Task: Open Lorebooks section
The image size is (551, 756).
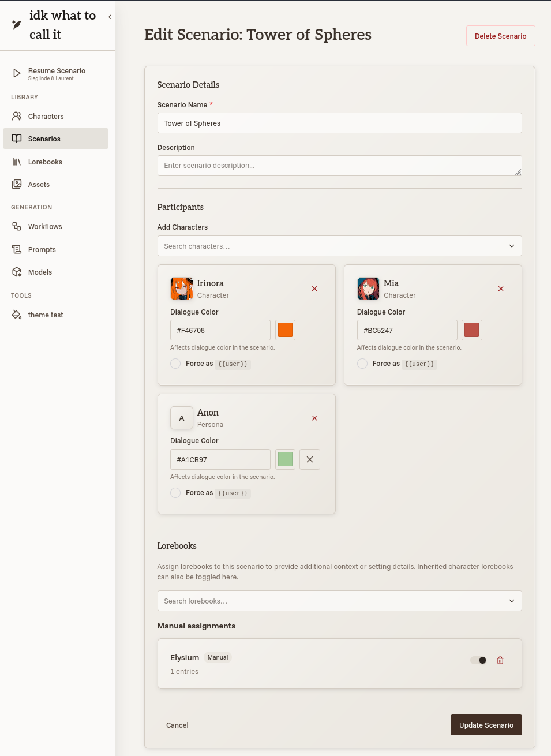Action: coord(55,162)
